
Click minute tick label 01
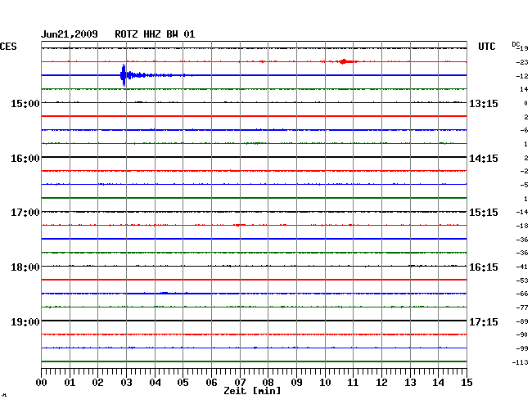(x=70, y=382)
